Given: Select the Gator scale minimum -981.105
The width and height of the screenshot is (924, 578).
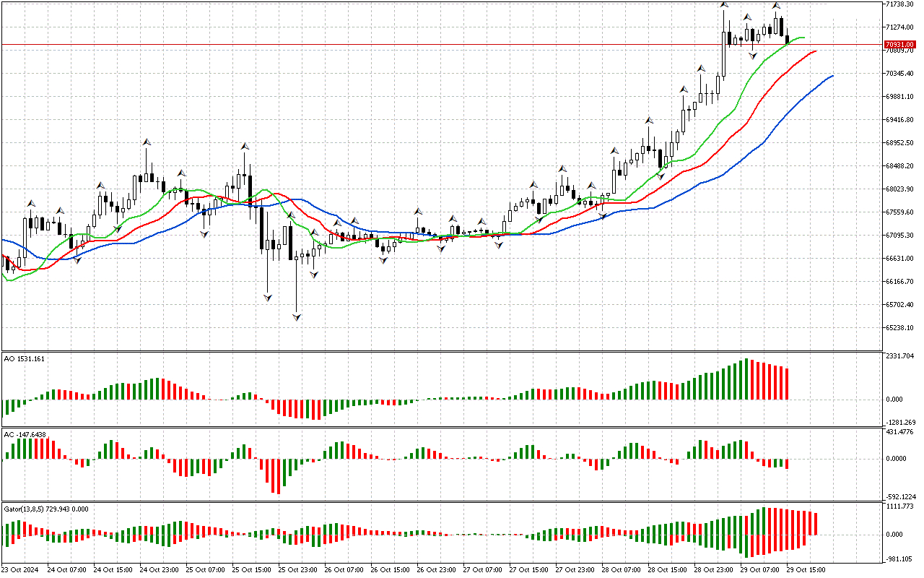Looking at the screenshot, I should pos(900,559).
